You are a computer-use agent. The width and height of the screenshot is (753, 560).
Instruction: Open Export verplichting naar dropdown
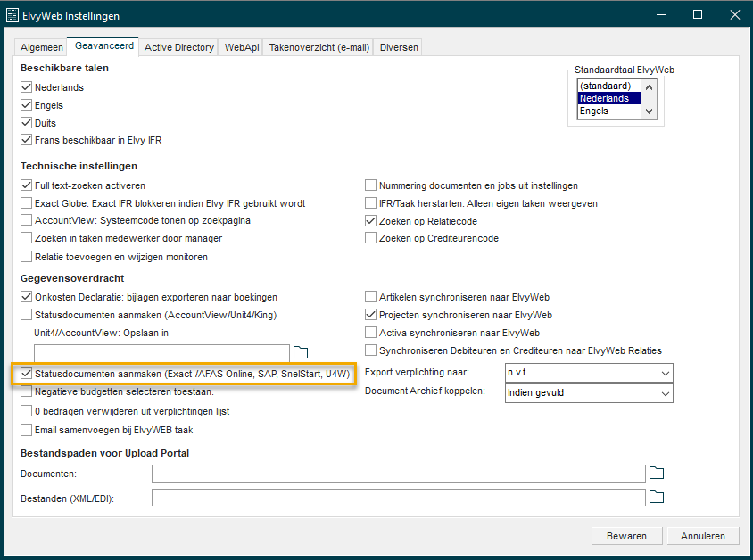click(x=589, y=373)
